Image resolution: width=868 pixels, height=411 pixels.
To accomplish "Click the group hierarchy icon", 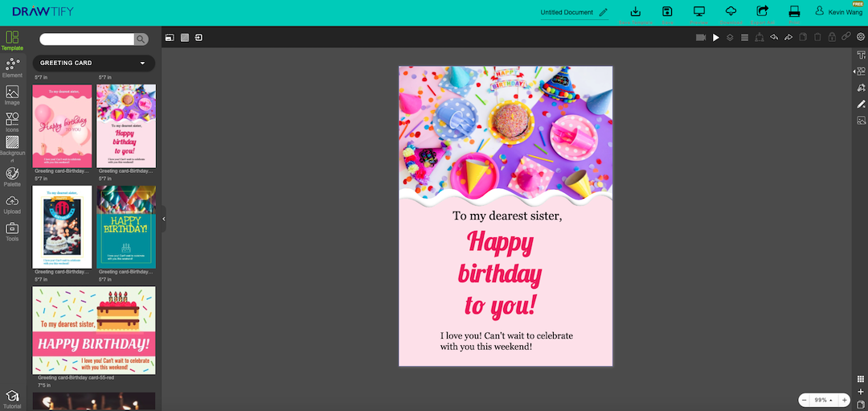I will click(x=759, y=37).
